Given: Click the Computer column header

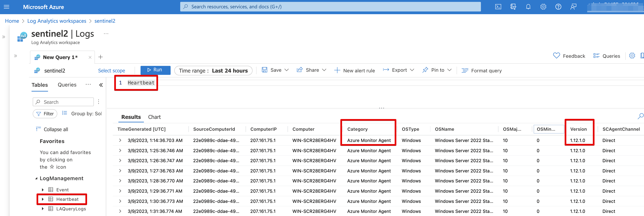Looking at the screenshot, I should click(303, 129).
